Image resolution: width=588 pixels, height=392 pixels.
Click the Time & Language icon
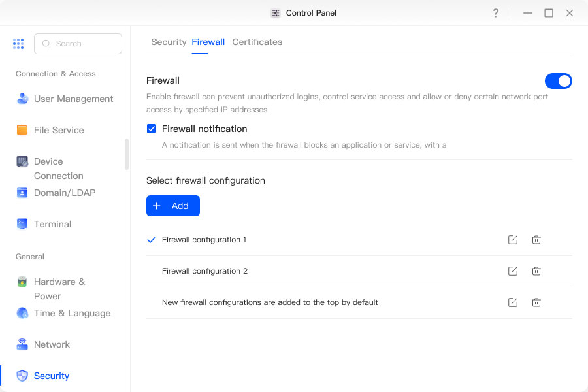22,313
